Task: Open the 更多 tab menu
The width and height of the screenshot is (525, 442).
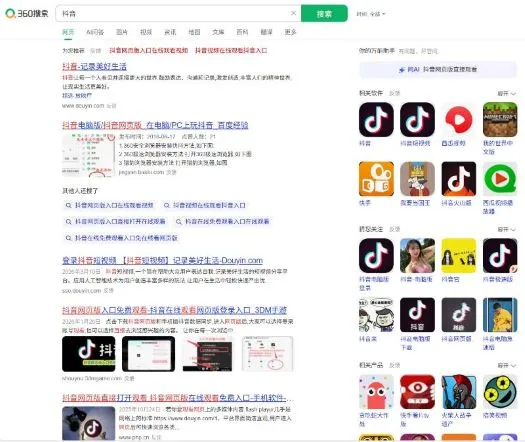Action: pyautogui.click(x=290, y=32)
